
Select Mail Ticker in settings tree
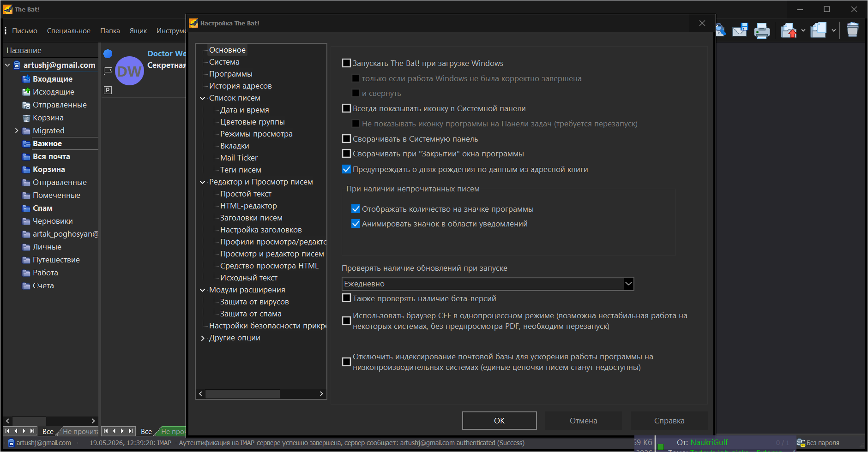click(239, 158)
